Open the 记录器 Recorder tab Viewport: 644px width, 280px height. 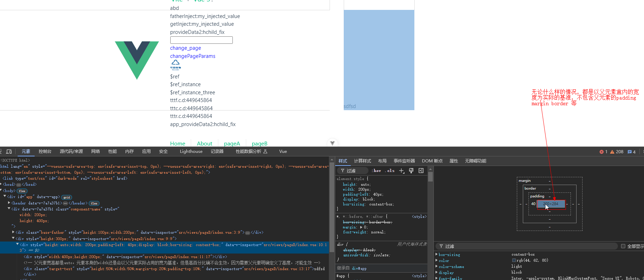click(x=217, y=151)
